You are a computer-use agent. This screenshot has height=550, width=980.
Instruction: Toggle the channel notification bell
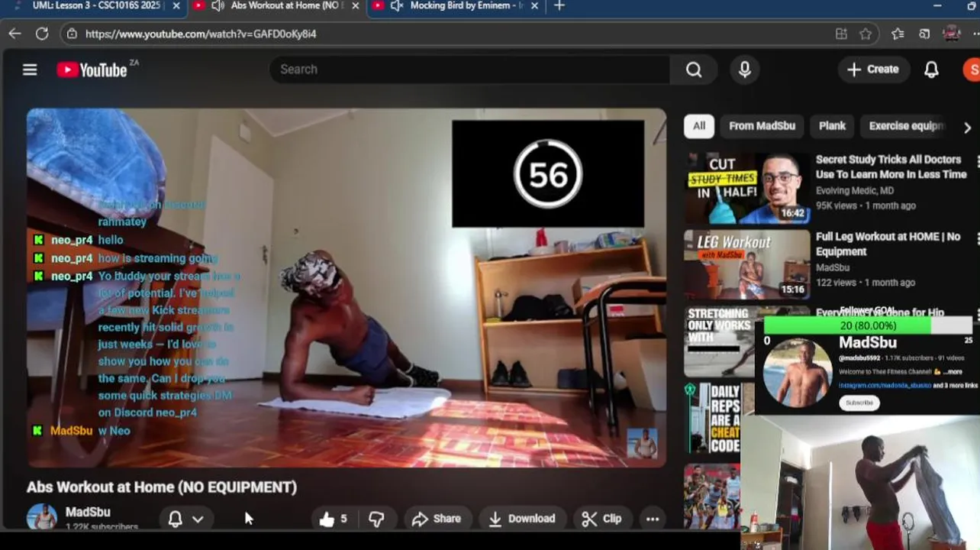point(175,519)
